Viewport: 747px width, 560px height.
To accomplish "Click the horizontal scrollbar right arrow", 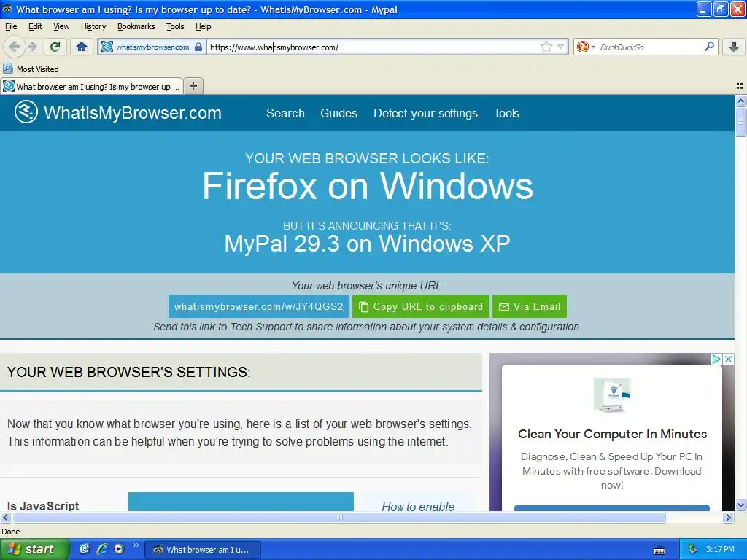I will tap(729, 517).
